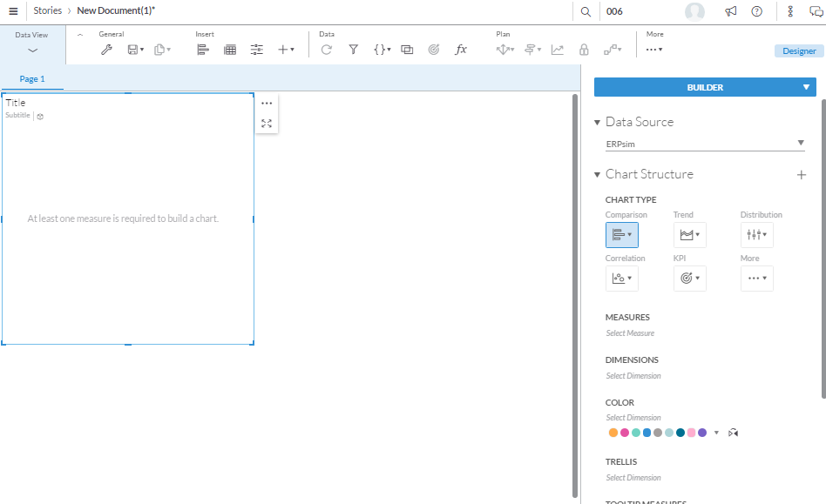The width and height of the screenshot is (826, 504).
Task: Collapse the Data Source section
Action: [597, 122]
